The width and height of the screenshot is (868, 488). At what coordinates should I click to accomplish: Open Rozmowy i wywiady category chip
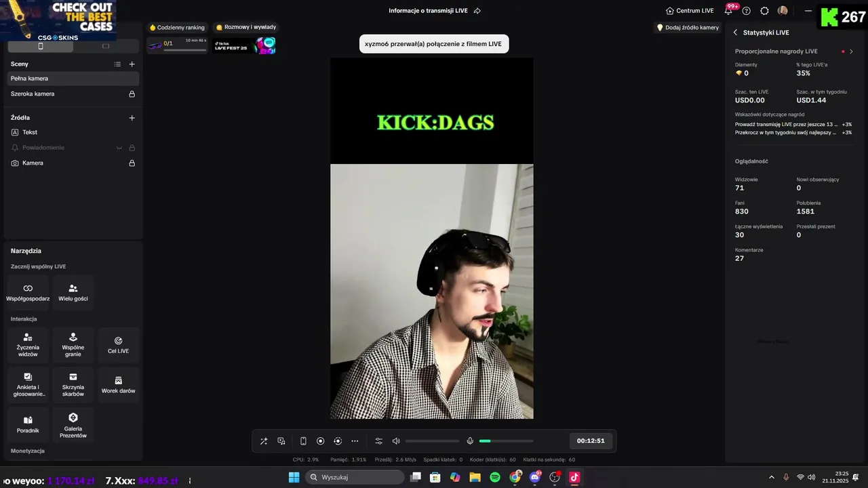246,28
